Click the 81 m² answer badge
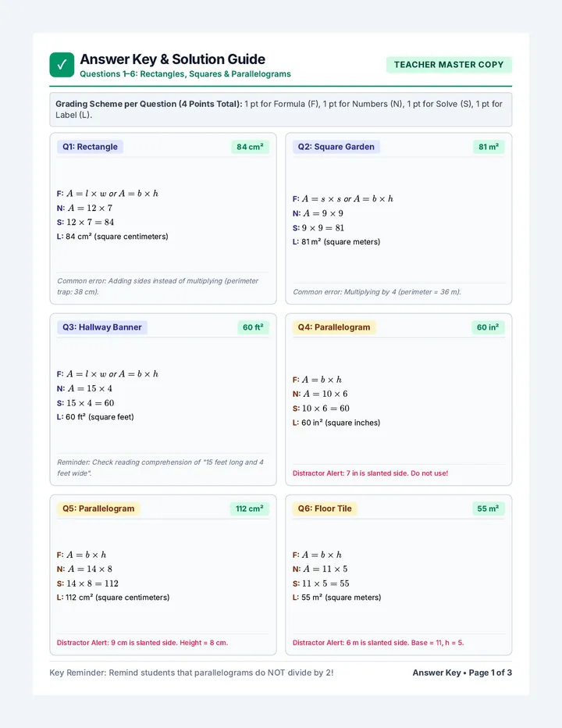The width and height of the screenshot is (562, 728). pos(489,147)
